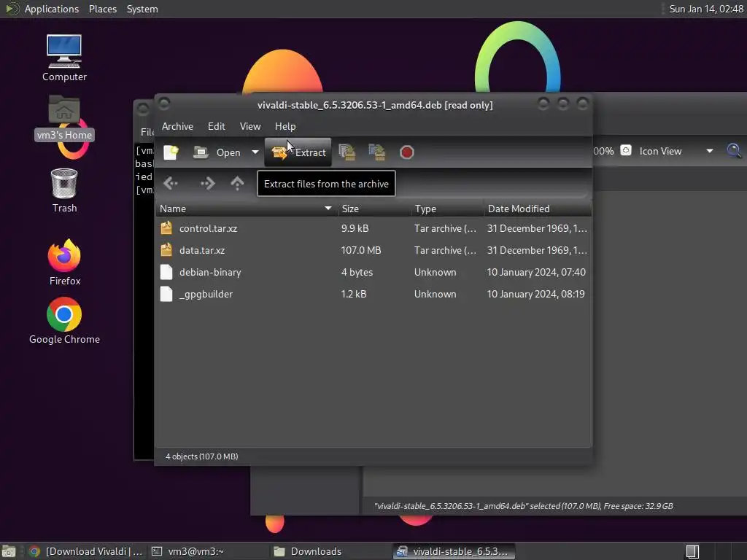Click the Open archive button

[x=217, y=152]
